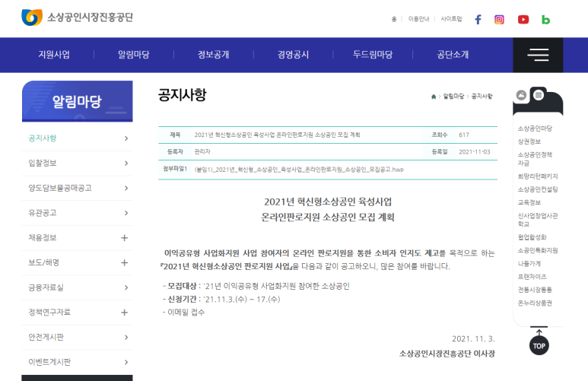
Task: Open the YouTube icon in header
Action: [523, 20]
